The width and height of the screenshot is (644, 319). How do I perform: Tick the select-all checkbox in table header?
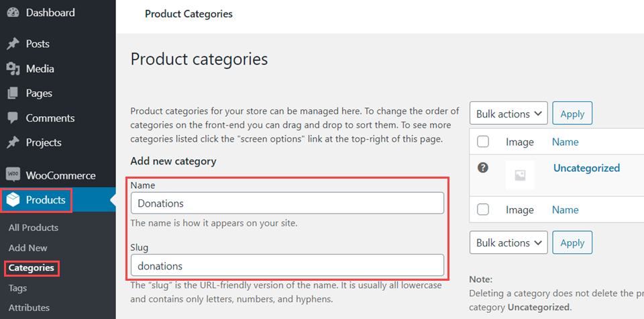(x=482, y=142)
